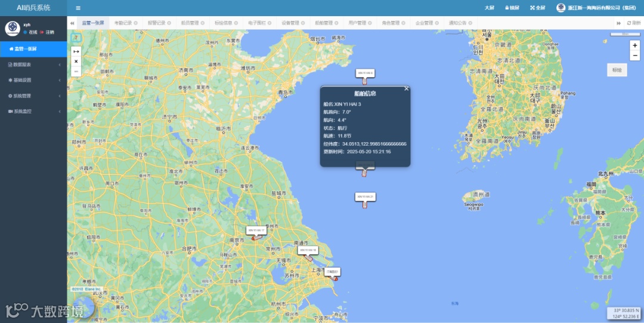The width and height of the screenshot is (644, 323).
Task: Close the 角色管理 tab
Action: coord(403,23)
